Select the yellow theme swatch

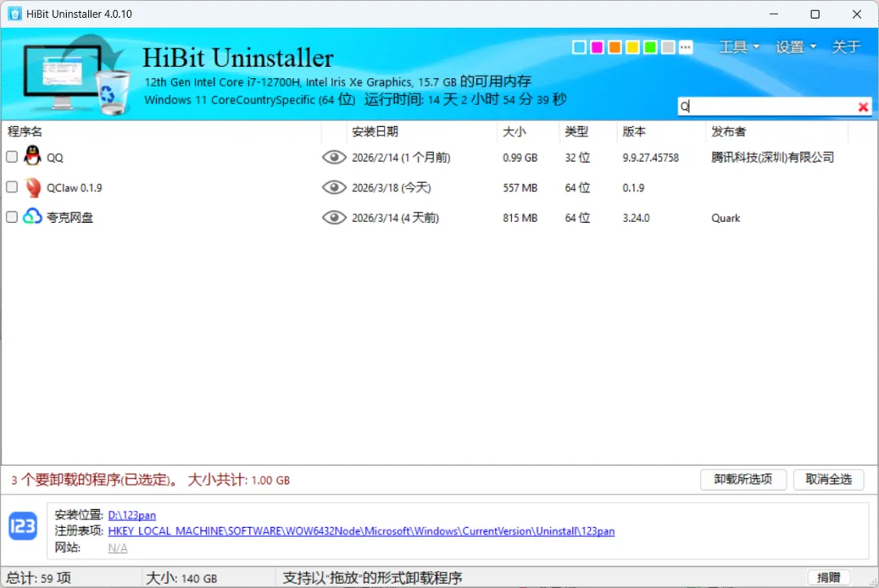click(632, 47)
